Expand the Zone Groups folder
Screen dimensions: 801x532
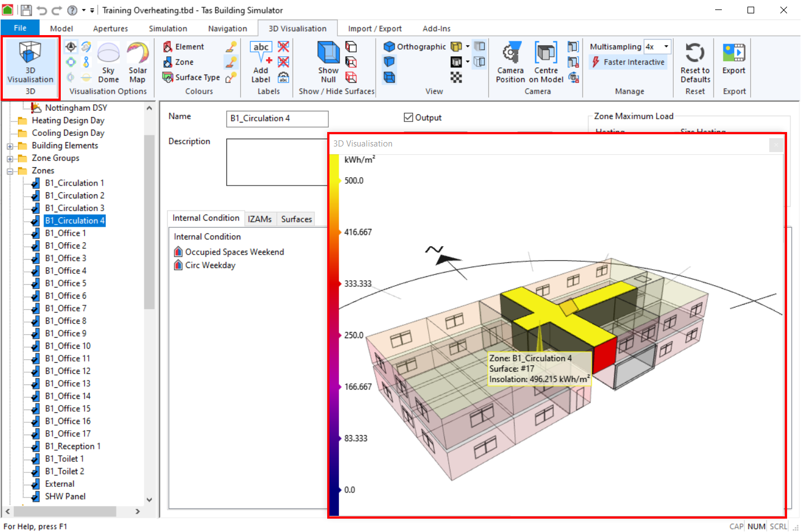tap(10, 159)
